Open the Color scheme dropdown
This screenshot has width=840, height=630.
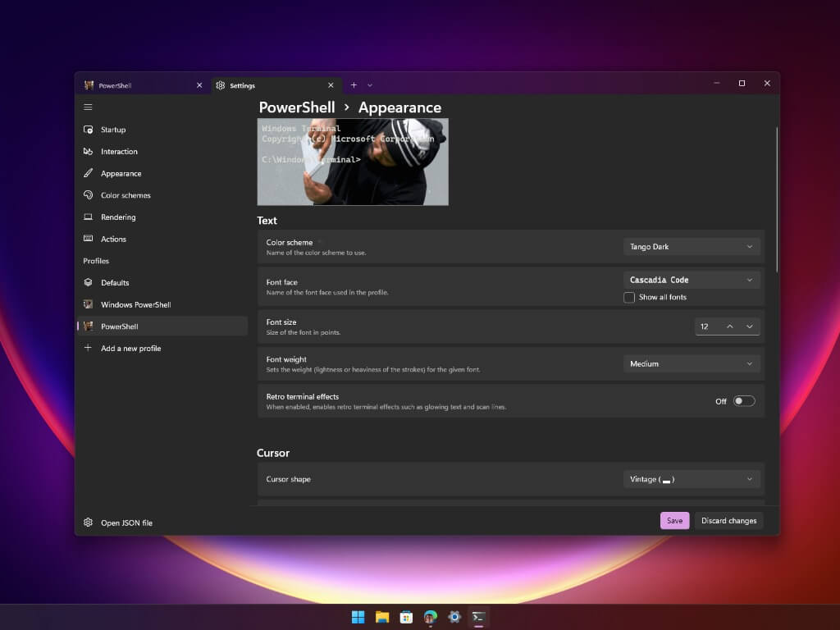692,246
